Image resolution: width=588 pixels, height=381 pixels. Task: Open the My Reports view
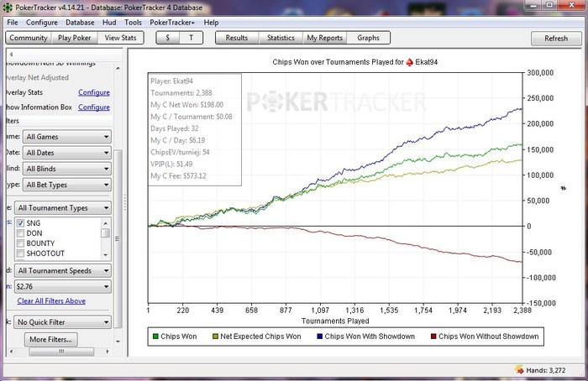coord(325,38)
